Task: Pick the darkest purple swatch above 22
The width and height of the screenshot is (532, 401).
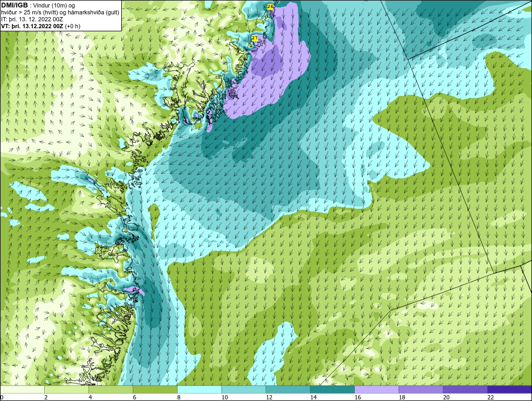Action: [510, 389]
